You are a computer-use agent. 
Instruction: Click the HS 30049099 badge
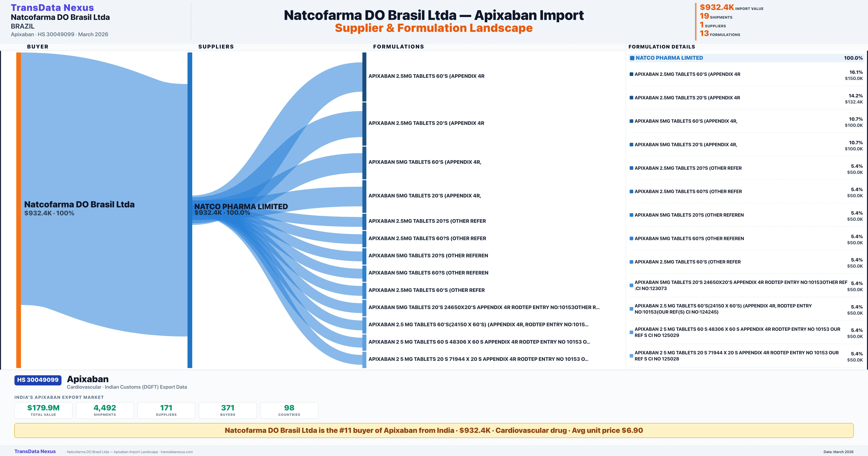pyautogui.click(x=38, y=380)
